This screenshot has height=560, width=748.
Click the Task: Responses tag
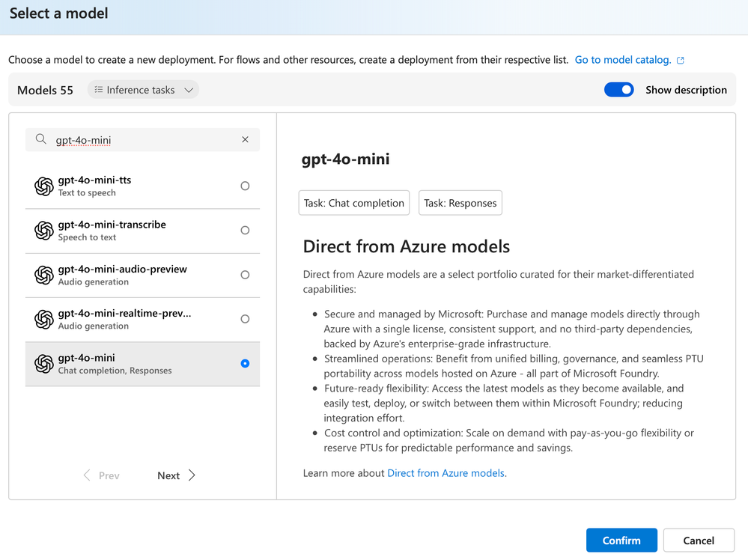(x=460, y=203)
